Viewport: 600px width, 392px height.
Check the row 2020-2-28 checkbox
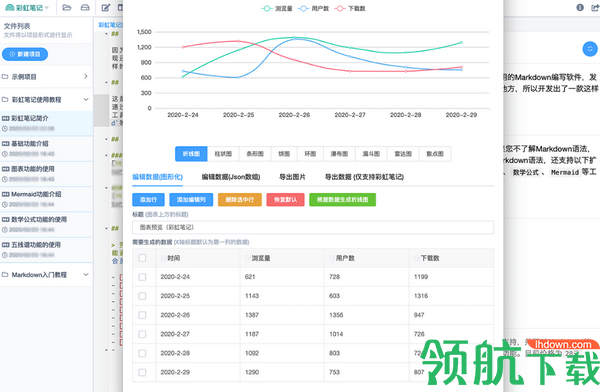click(142, 353)
